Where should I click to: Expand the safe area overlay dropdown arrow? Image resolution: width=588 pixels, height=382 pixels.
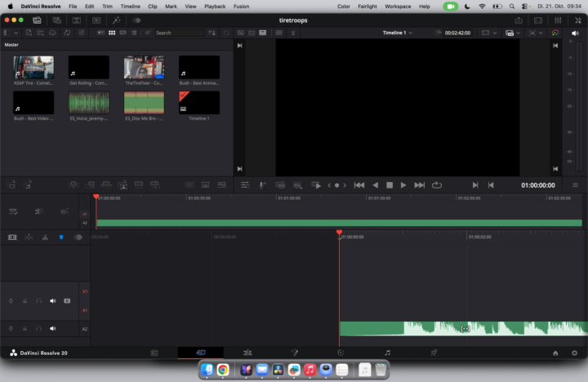(x=495, y=33)
